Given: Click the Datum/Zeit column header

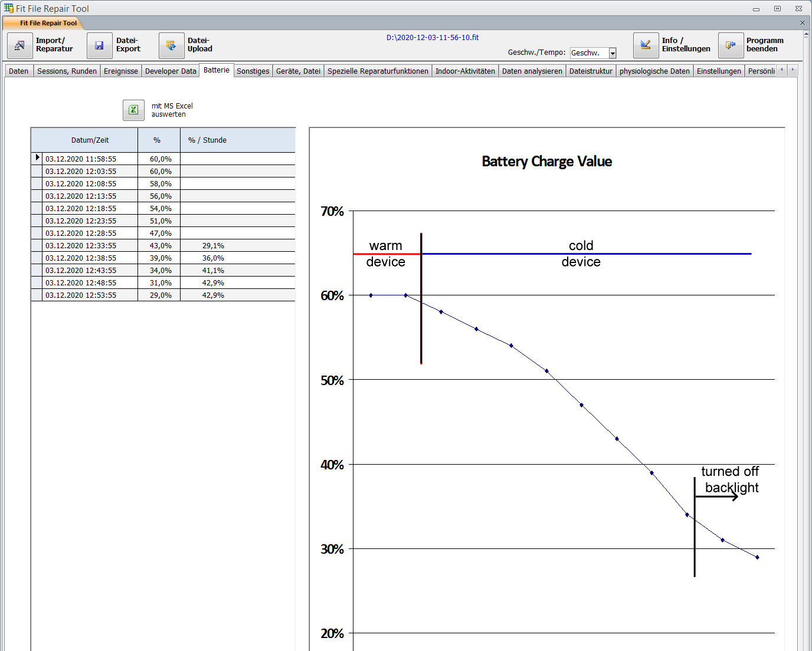Looking at the screenshot, I should (90, 140).
